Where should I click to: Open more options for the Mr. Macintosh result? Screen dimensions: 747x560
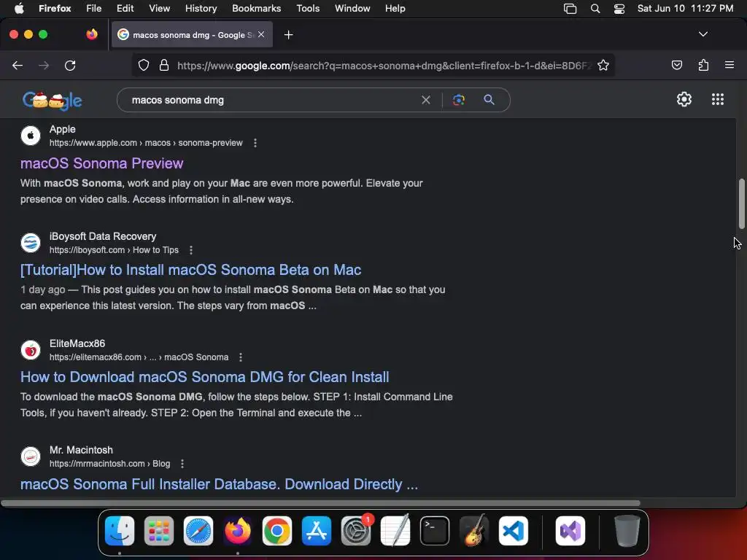pyautogui.click(x=182, y=464)
